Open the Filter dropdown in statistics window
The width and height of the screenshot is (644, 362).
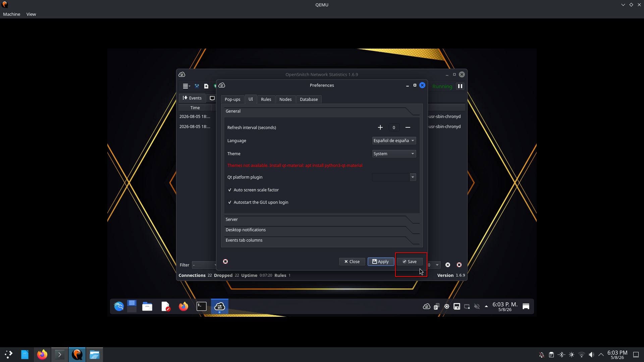(x=204, y=265)
